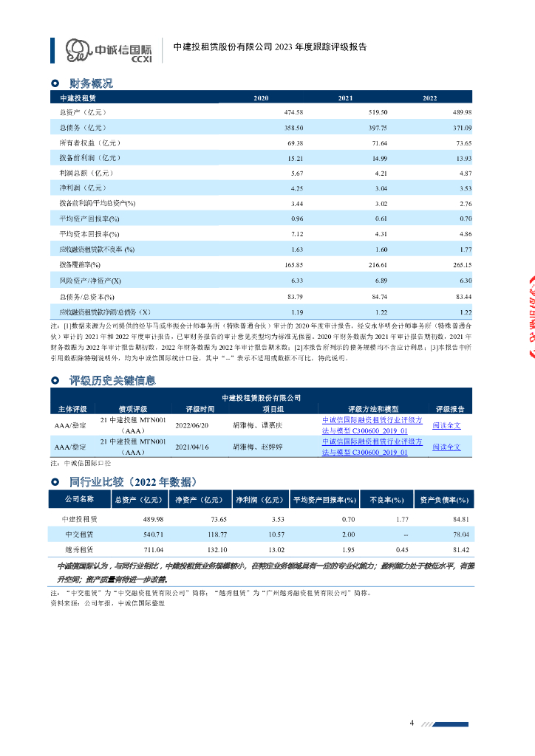Select pre-provision profit value 15.21

(x=296, y=158)
